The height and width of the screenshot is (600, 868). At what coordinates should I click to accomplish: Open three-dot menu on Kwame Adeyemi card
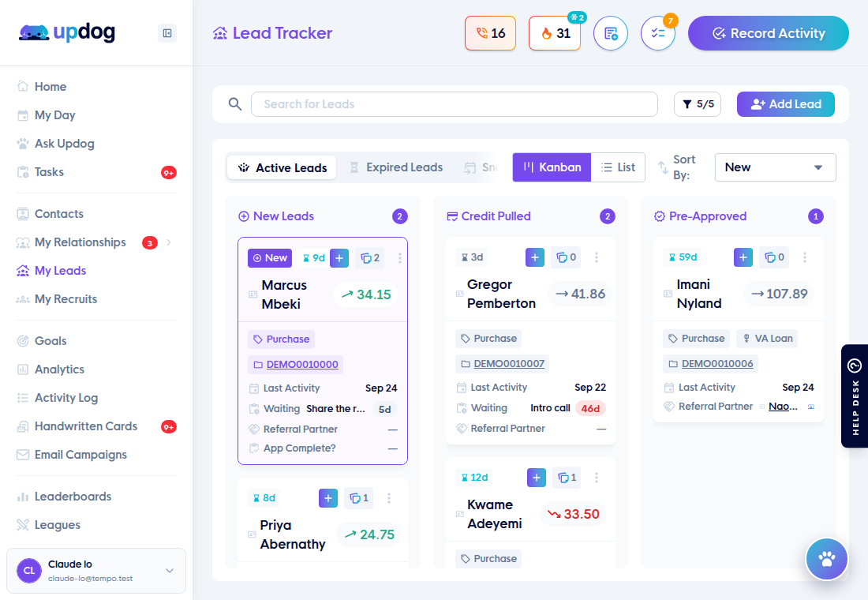(597, 478)
